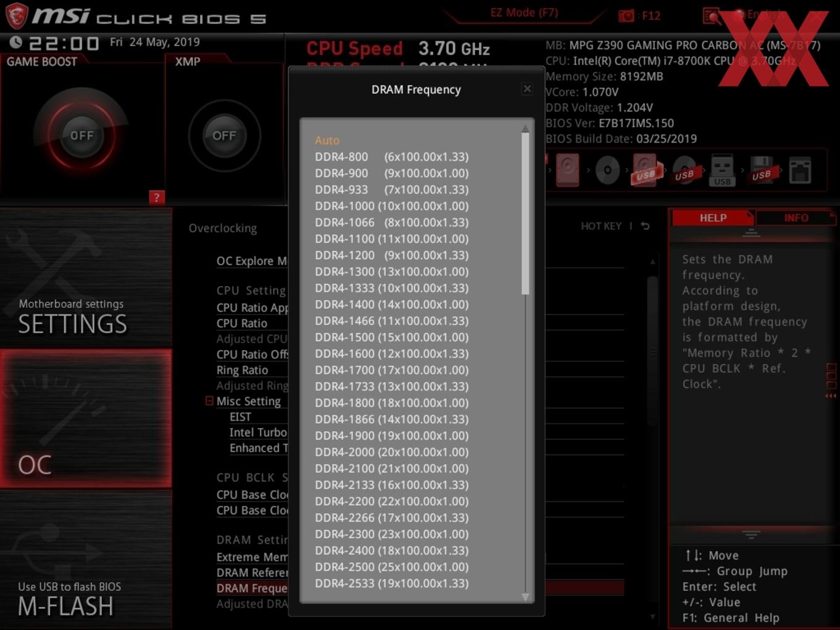Select DDR4-1600 (12x100.00x1.33)
Screen dimensions: 840x630
click(x=392, y=353)
